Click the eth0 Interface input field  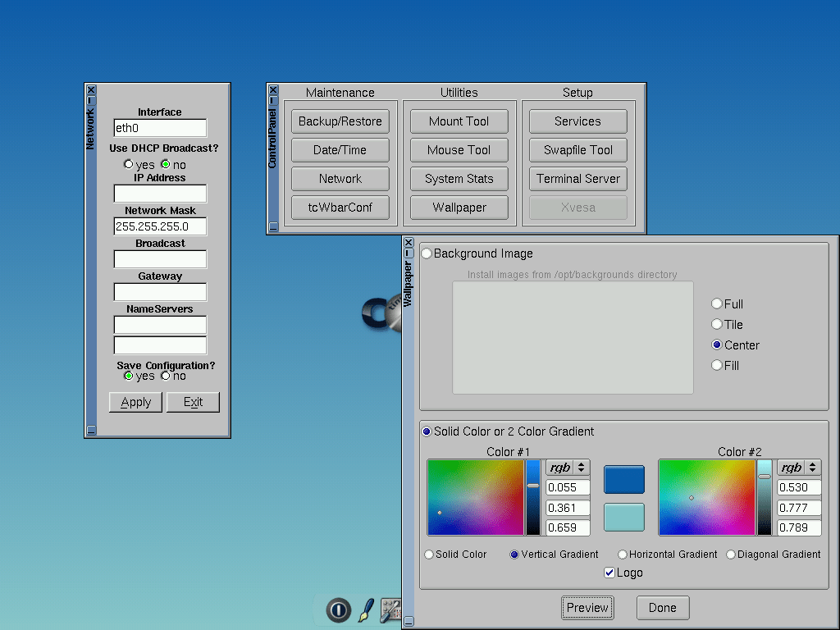pos(159,128)
